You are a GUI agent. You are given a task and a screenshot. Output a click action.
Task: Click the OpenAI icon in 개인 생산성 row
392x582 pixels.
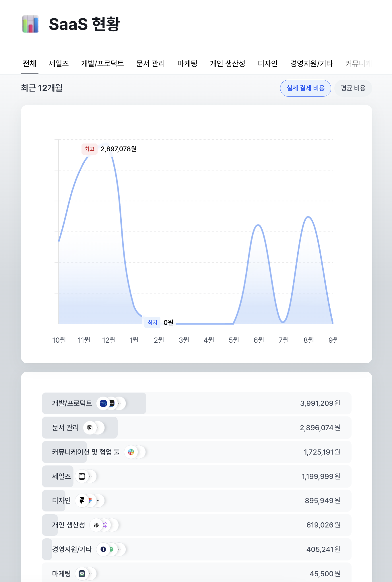96,525
